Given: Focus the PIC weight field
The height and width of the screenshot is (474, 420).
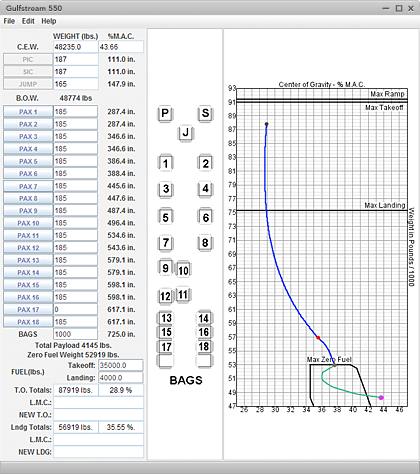Looking at the screenshot, I should [x=76, y=59].
